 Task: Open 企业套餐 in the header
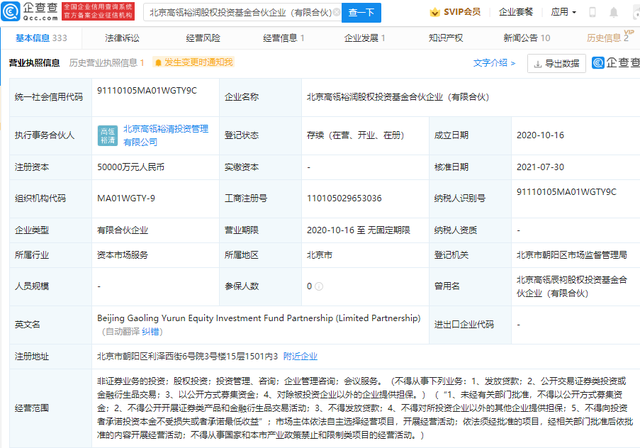click(516, 12)
